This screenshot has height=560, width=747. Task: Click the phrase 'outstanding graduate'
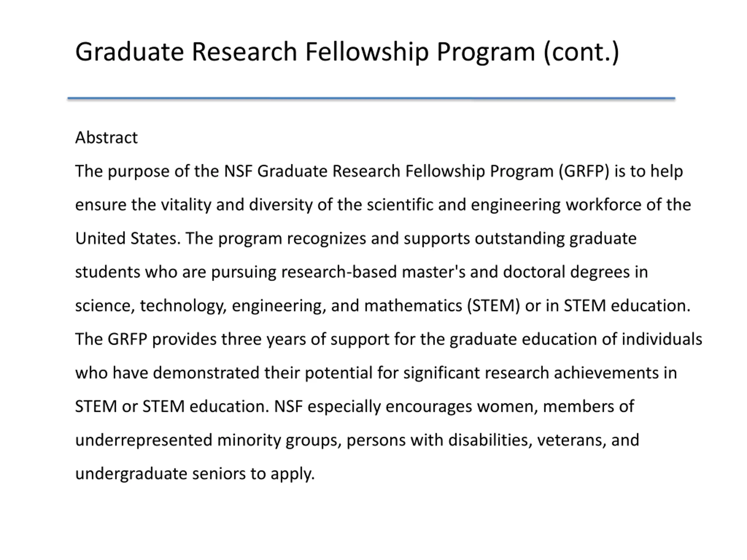pos(556,239)
